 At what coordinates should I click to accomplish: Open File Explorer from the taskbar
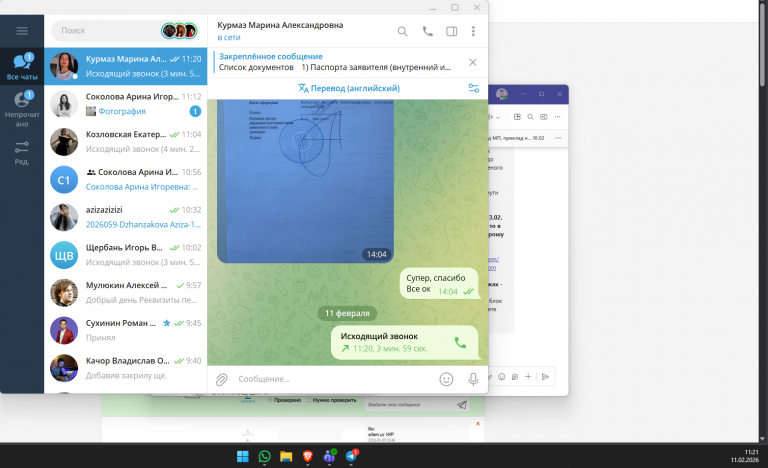[286, 457]
